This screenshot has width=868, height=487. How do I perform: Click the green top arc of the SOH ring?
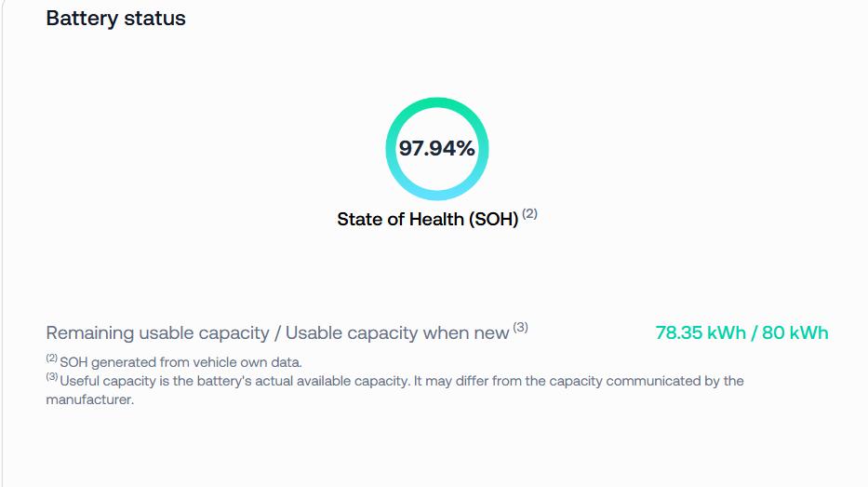[x=436, y=103]
